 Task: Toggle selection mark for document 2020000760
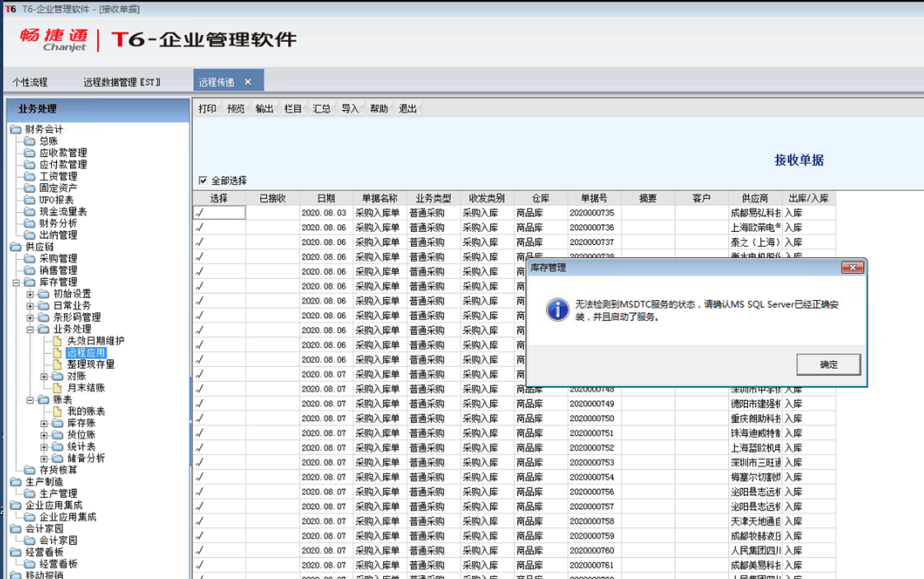[200, 551]
